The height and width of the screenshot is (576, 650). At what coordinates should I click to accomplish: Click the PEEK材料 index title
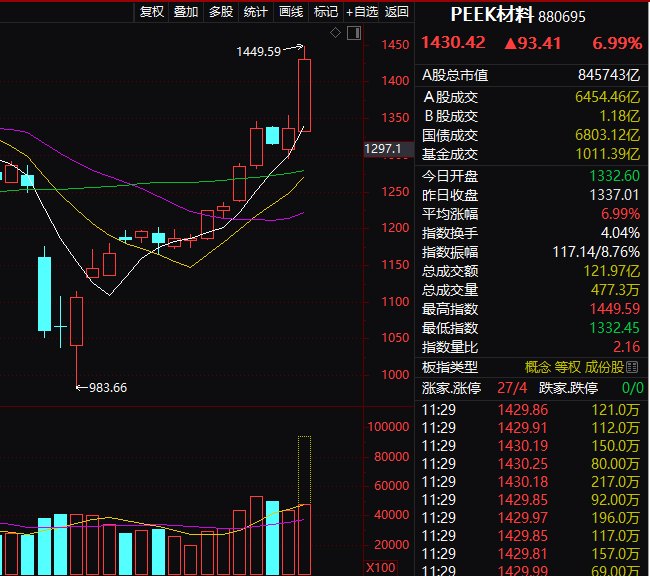pyautogui.click(x=492, y=15)
